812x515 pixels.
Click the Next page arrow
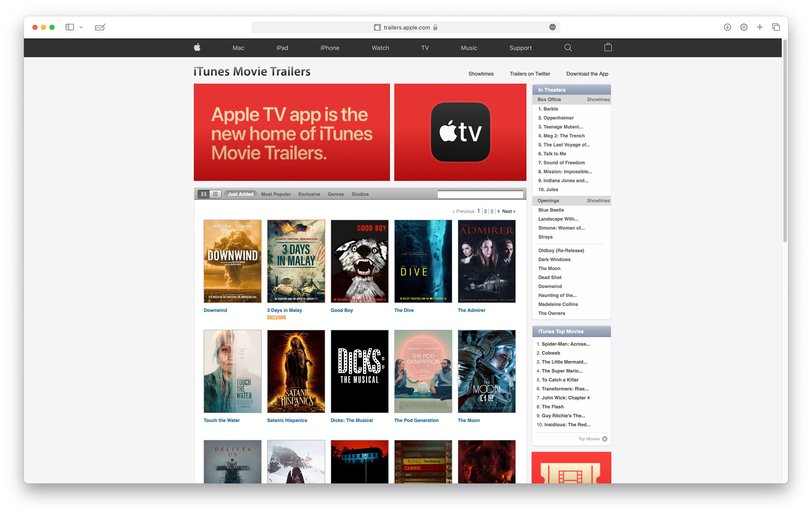click(514, 212)
